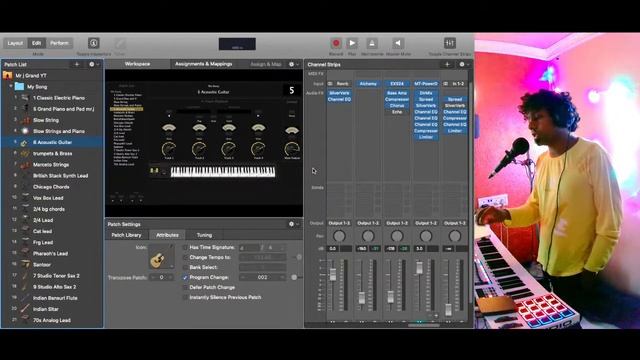Image resolution: width=640 pixels, height=360 pixels.
Task: Select the Pharaoh's Lead patch
Action: (50, 253)
